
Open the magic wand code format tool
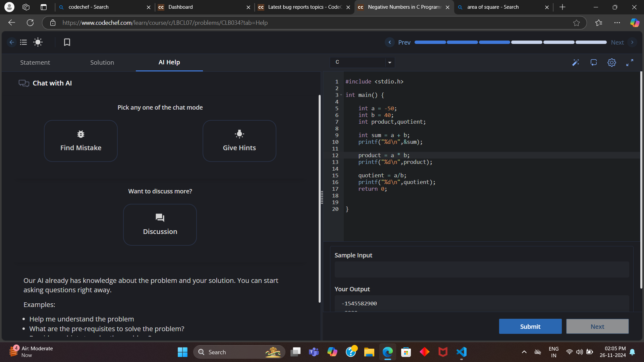576,62
